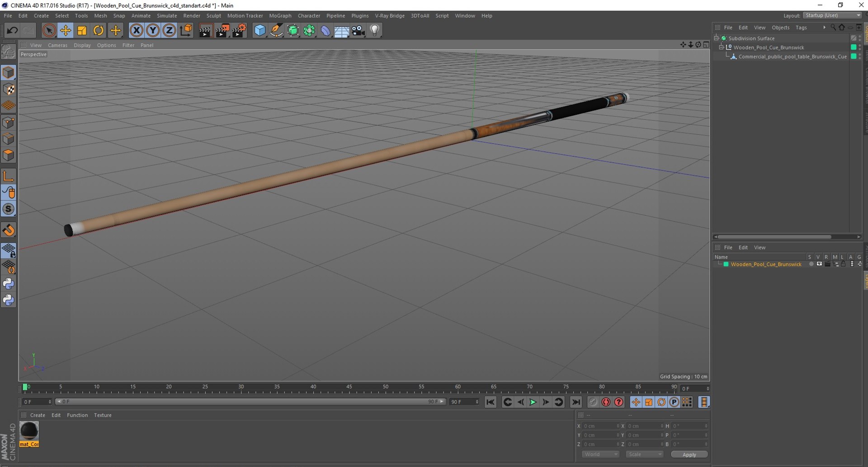
Task: Jump to start of animation
Action: (491, 402)
